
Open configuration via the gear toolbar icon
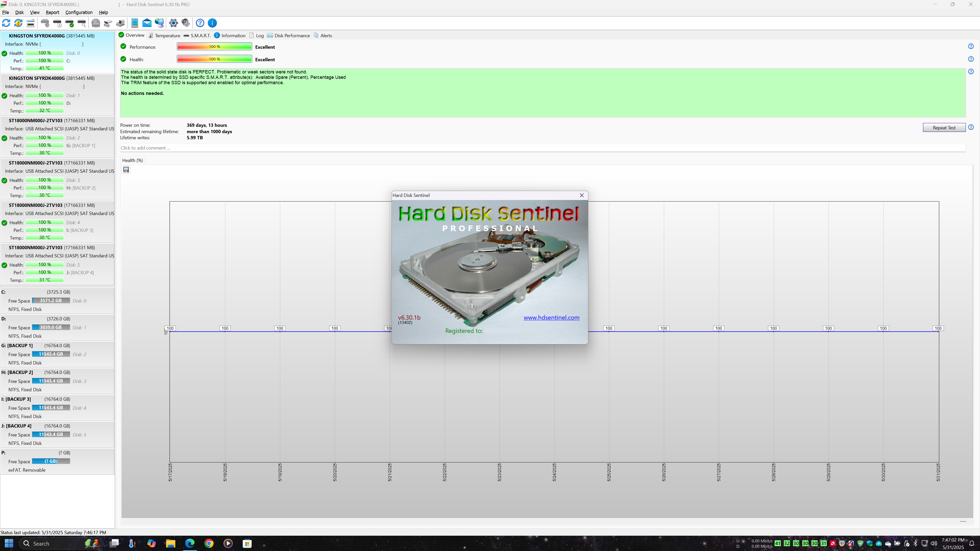[x=174, y=23]
